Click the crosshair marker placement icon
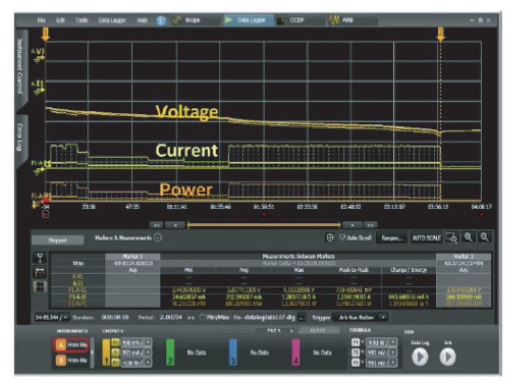Screen dimensions: 520x387 330,238
